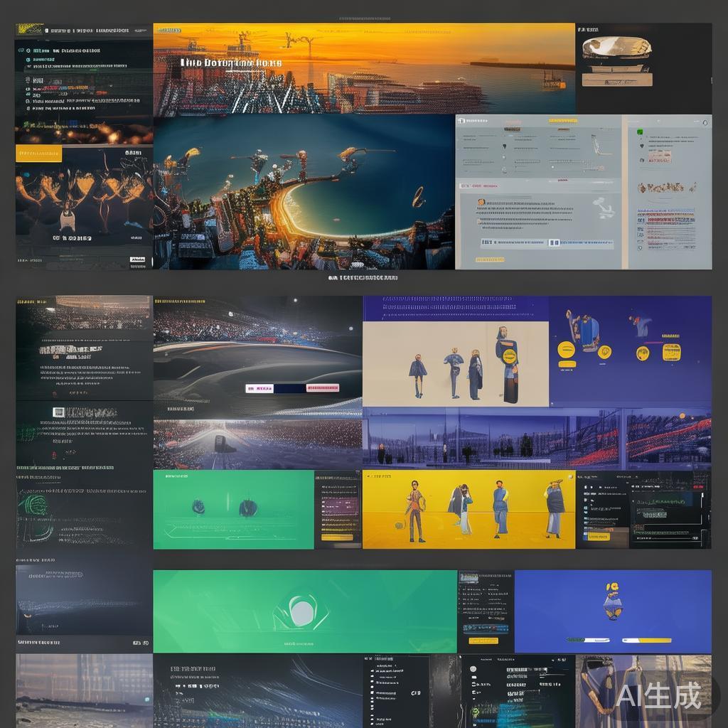The height and width of the screenshot is (728, 728).
Task: Select the beige fashion figures thumbnail
Action: click(455, 363)
